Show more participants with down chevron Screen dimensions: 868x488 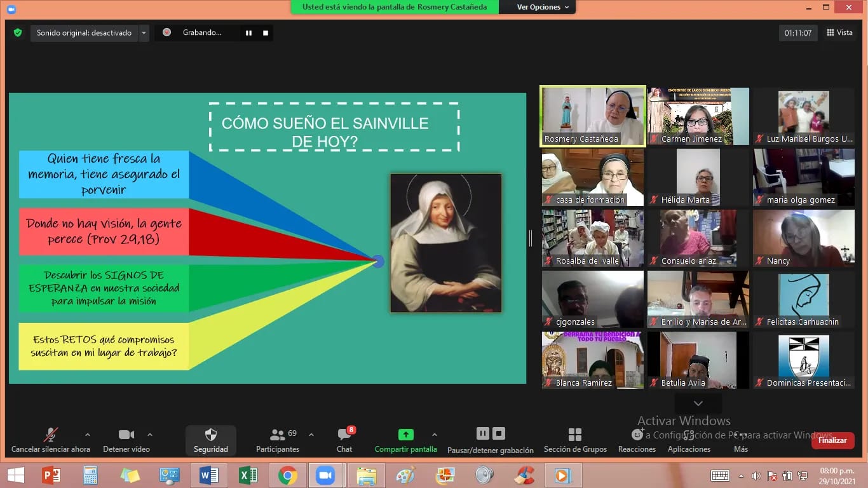[x=698, y=403]
